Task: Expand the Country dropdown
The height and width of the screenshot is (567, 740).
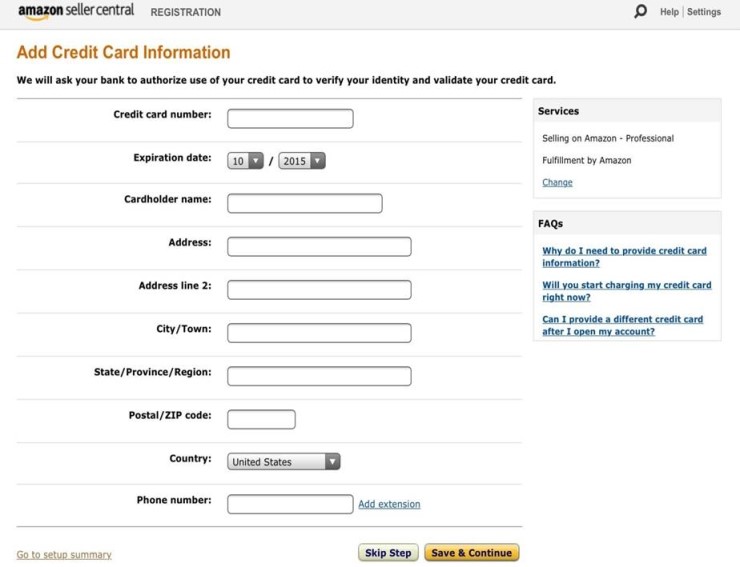Action: [x=284, y=462]
